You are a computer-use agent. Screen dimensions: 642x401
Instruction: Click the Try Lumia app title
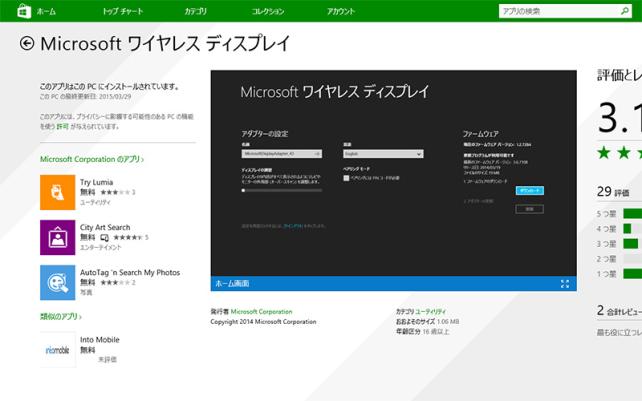click(x=97, y=182)
